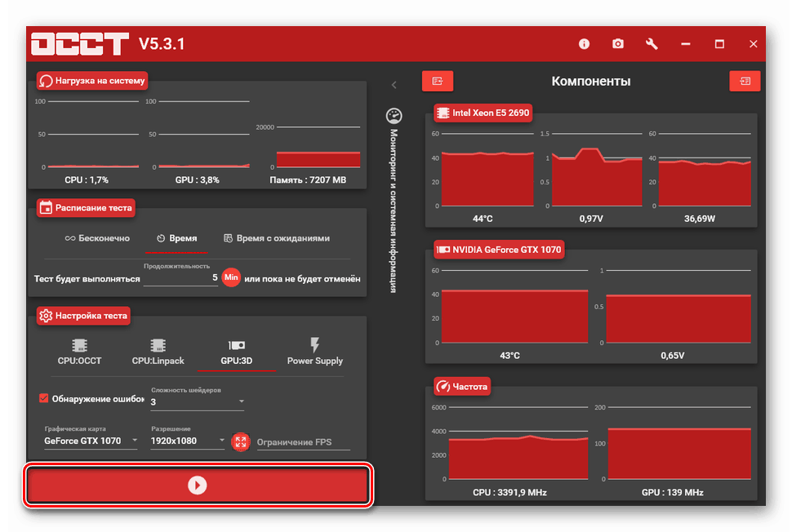Open the info icon in title bar
The height and width of the screenshot is (532, 792).
point(584,44)
